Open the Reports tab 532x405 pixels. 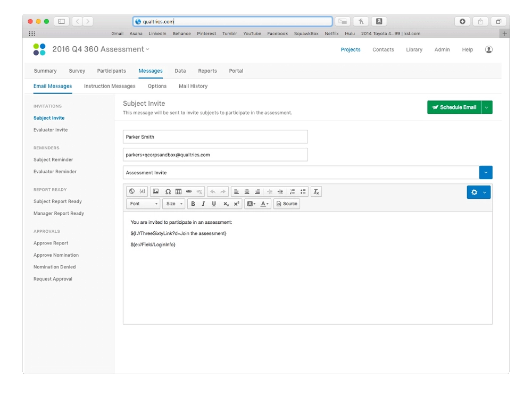tap(207, 71)
